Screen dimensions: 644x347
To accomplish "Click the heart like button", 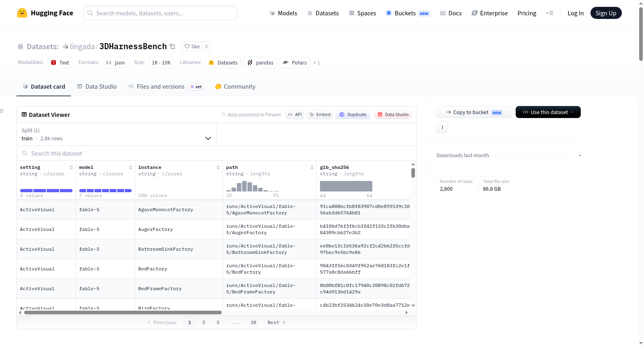I will (x=192, y=46).
